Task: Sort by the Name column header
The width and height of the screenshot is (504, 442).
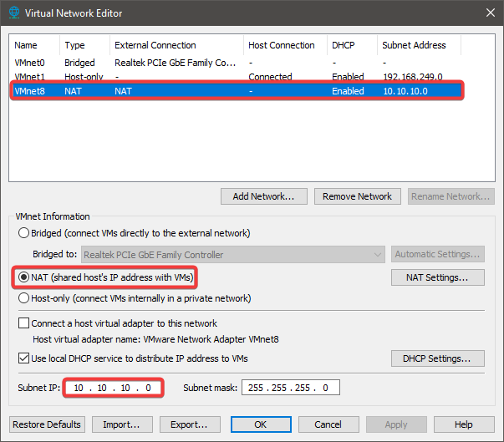Action: [x=27, y=45]
